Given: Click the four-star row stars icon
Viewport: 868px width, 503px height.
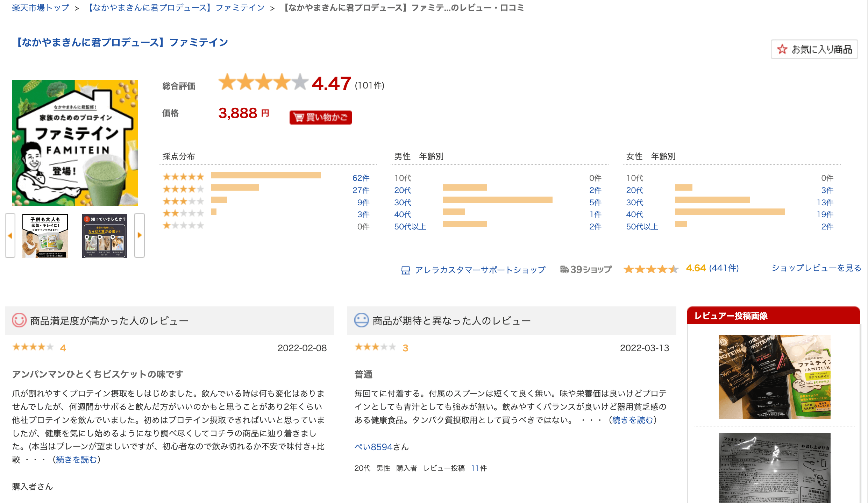Looking at the screenshot, I should click(x=183, y=189).
